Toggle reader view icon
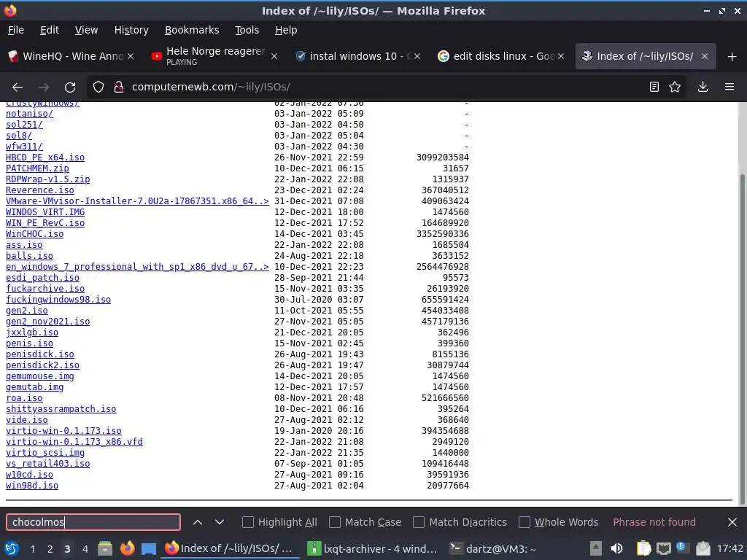Screen dimensions: 747x560 tap(654, 87)
